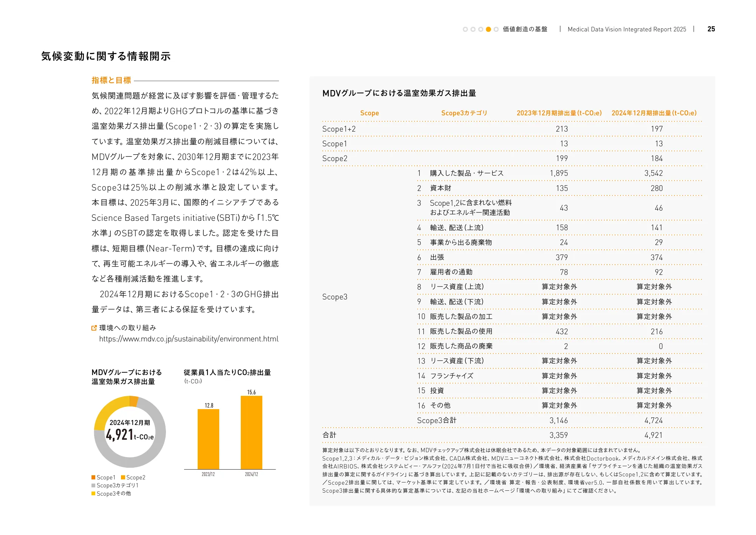The image size is (756, 535).
Task: Click the Scope2 legend swatch
Action: pyautogui.click(x=123, y=478)
